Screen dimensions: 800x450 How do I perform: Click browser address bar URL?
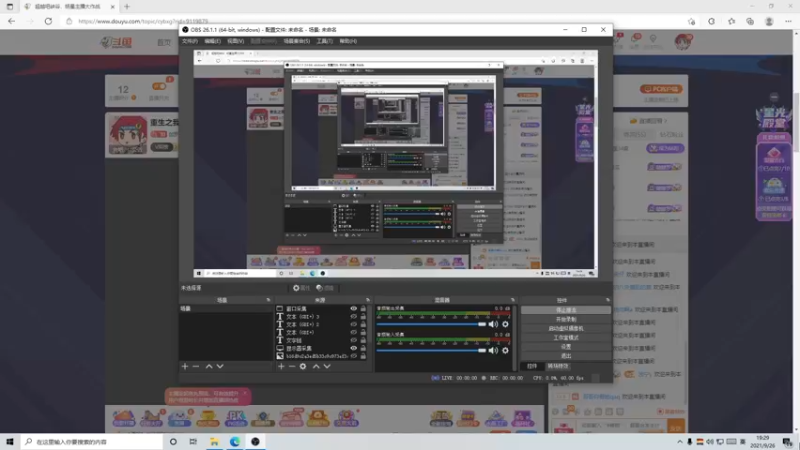pos(143,21)
